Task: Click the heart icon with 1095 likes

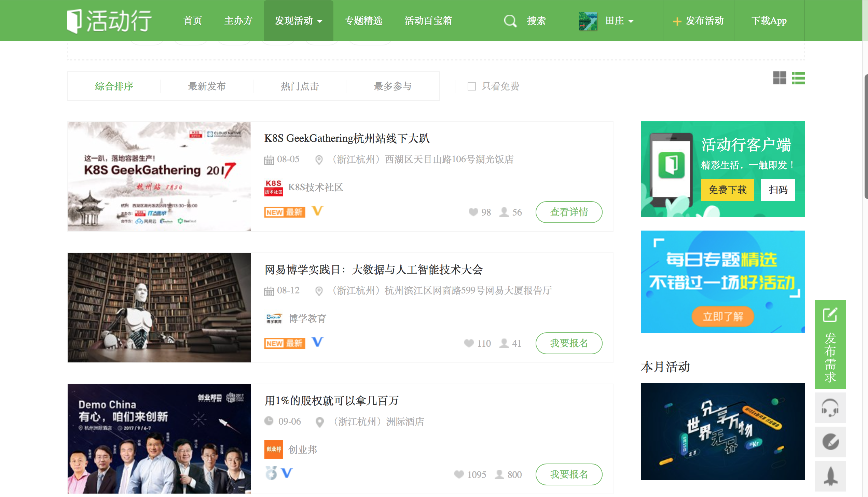Action: (x=459, y=474)
